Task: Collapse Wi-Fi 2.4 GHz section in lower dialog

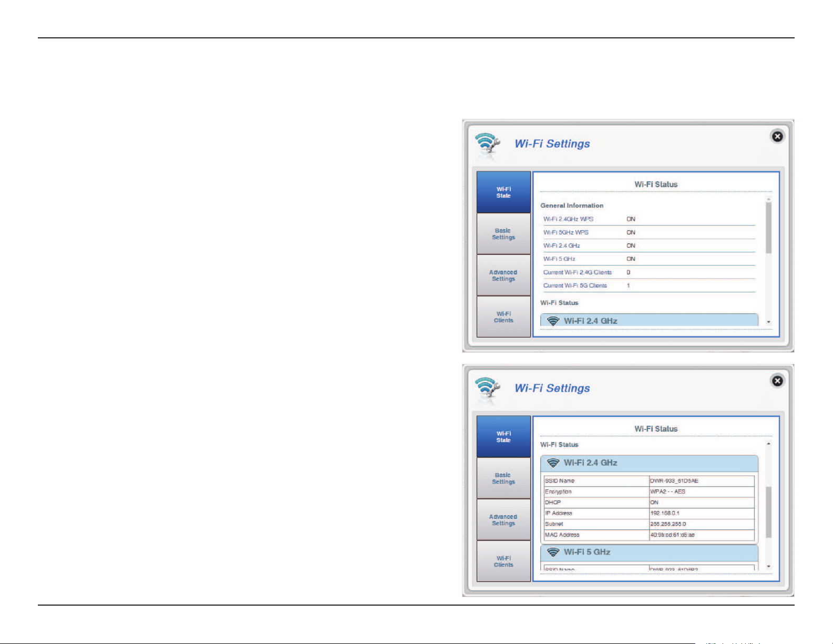Action: tap(649, 463)
